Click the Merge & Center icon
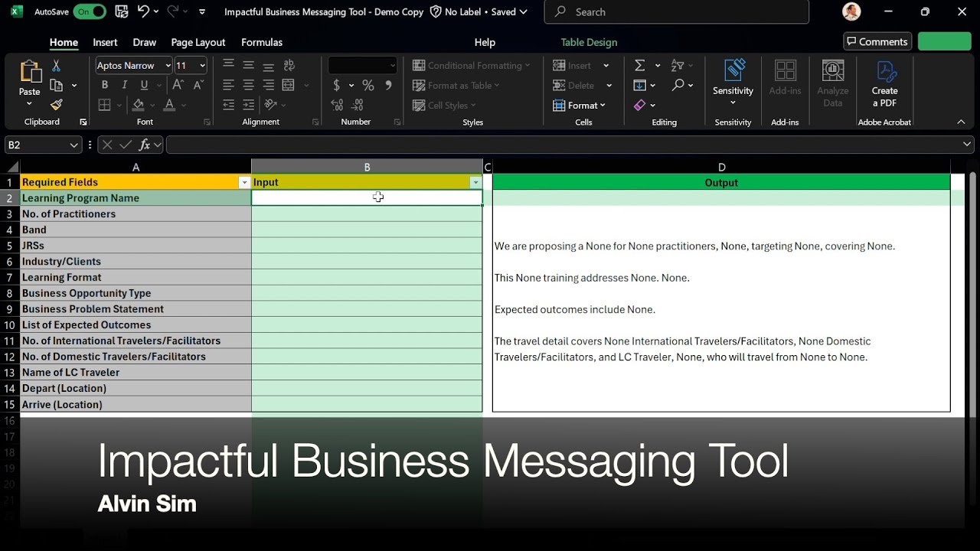 [289, 85]
